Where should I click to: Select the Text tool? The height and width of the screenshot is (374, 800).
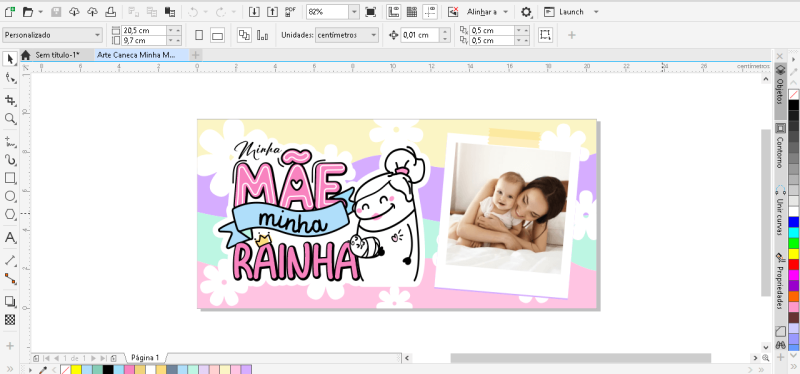10,237
